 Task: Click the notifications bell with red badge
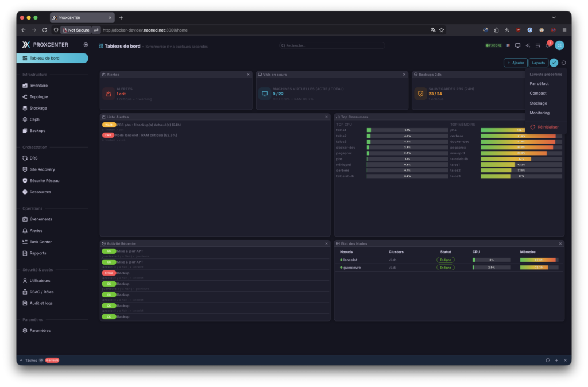point(547,45)
